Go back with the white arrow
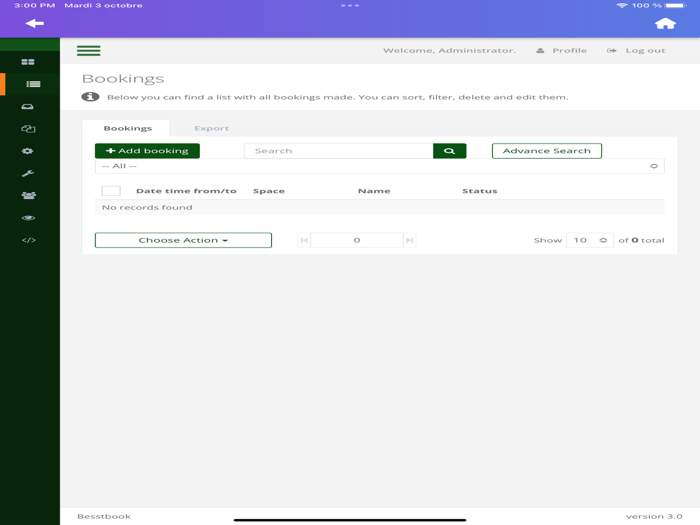 [x=34, y=23]
